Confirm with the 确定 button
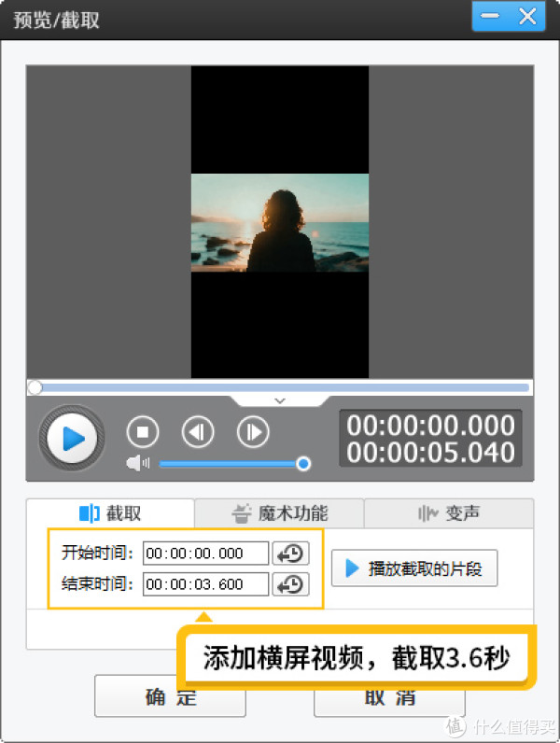 [x=170, y=696]
